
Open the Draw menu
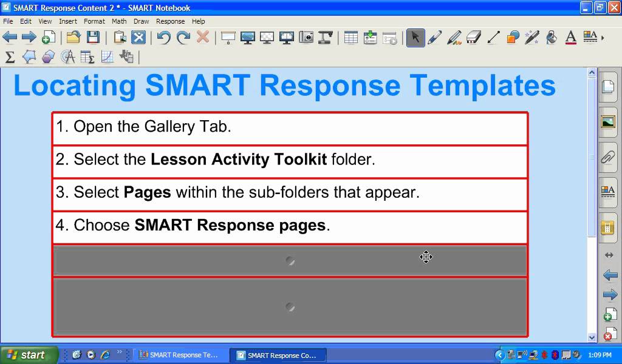(x=141, y=21)
